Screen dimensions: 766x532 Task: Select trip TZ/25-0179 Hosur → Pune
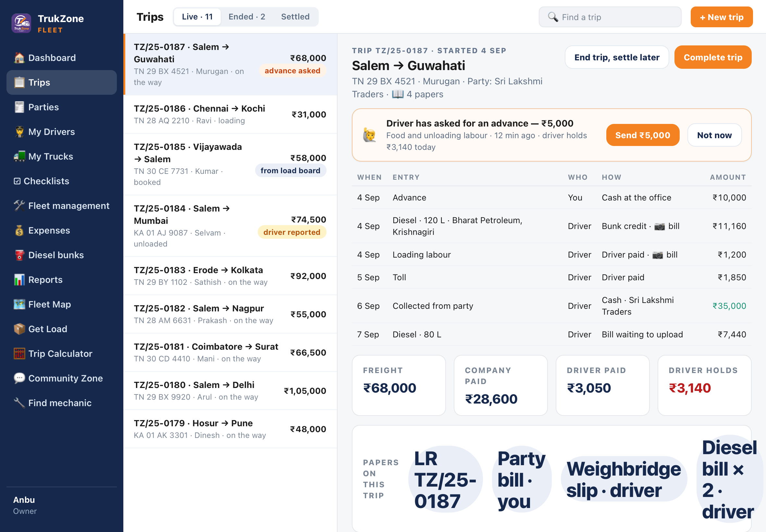point(230,429)
